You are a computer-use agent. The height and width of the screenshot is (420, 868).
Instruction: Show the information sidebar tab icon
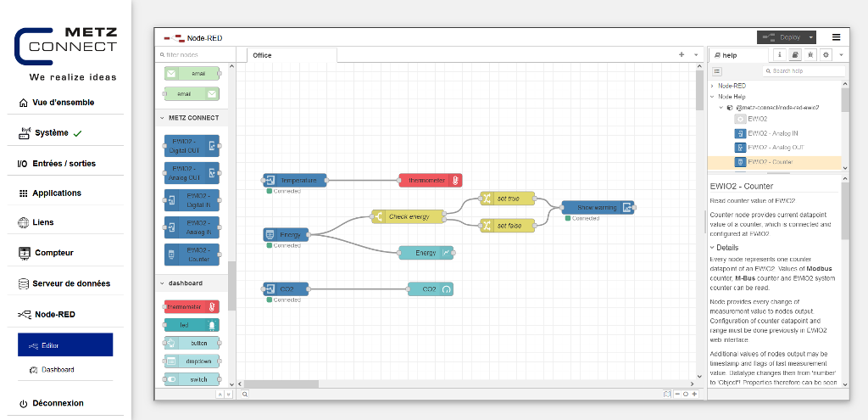click(780, 54)
